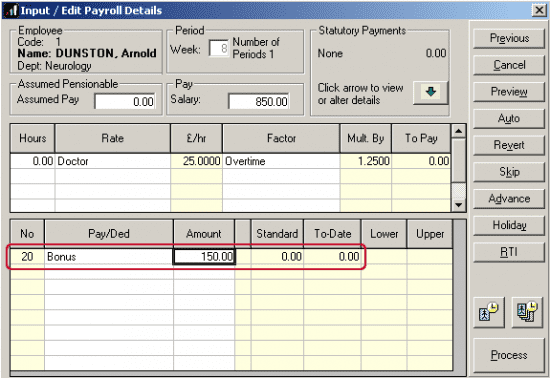Click the Standard column header
The height and width of the screenshot is (378, 550).
[x=277, y=234]
